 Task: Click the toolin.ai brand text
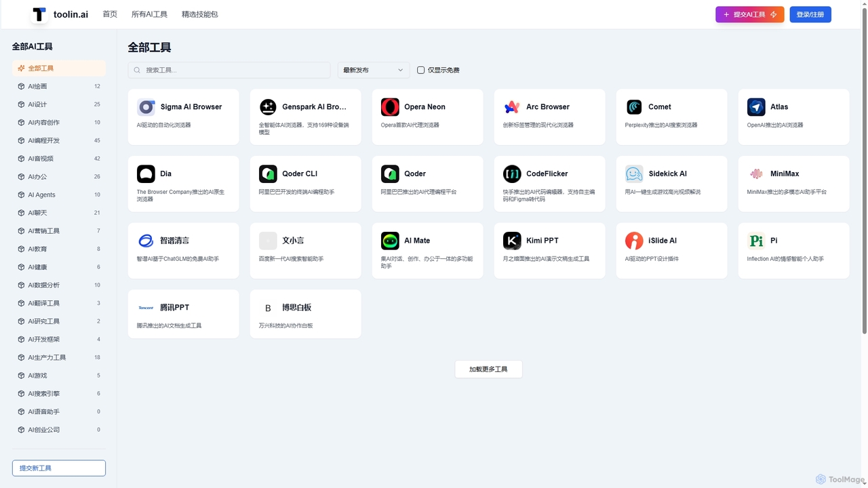click(71, 14)
